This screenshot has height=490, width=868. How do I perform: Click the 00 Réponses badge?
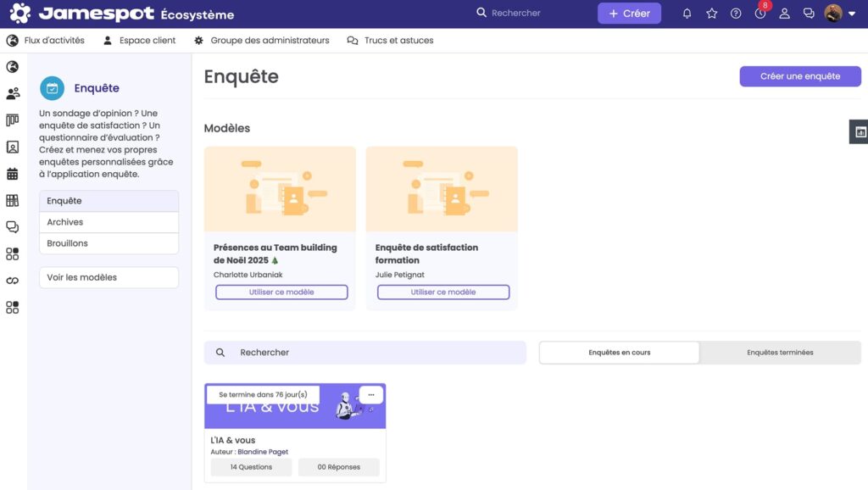coord(338,467)
